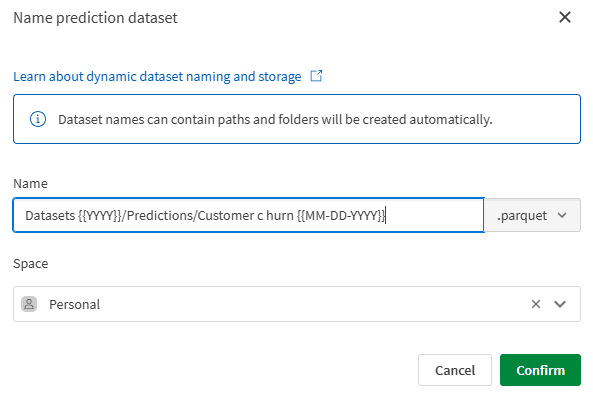Viewport: 593px width, 394px height.
Task: Click the Personal space user avatar icon
Action: (x=29, y=304)
